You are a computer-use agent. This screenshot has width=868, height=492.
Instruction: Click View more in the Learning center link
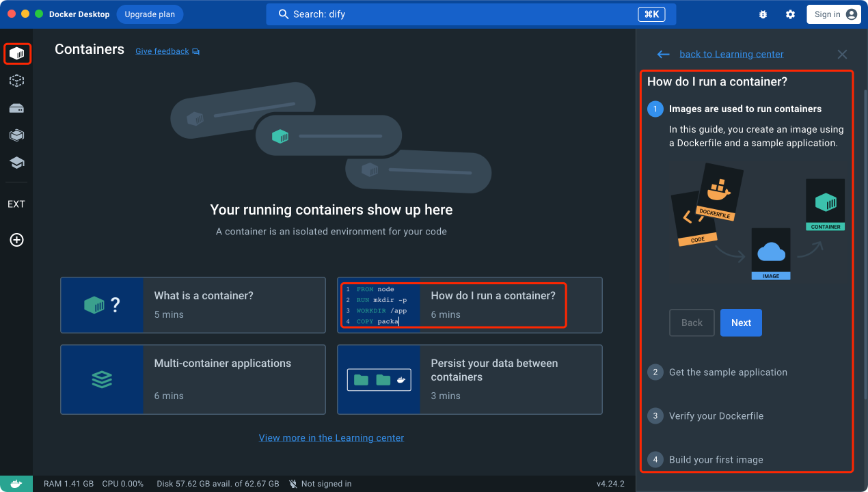coord(331,438)
